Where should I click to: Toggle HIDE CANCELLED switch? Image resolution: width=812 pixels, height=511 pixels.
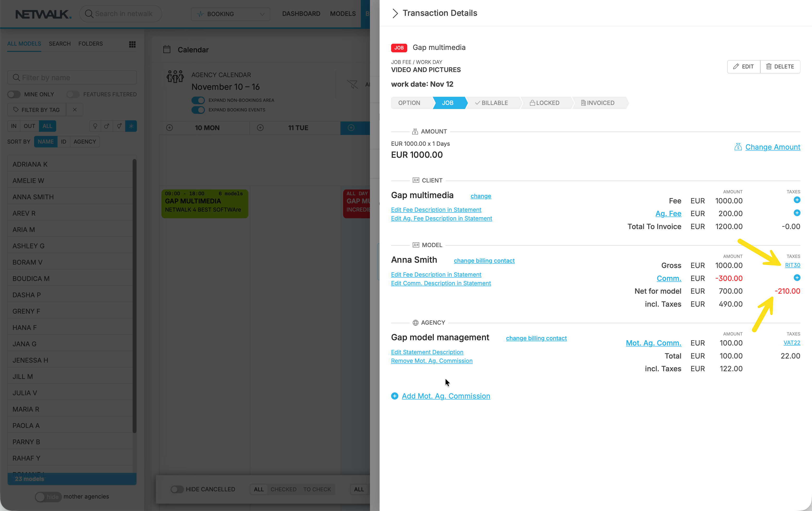(177, 489)
